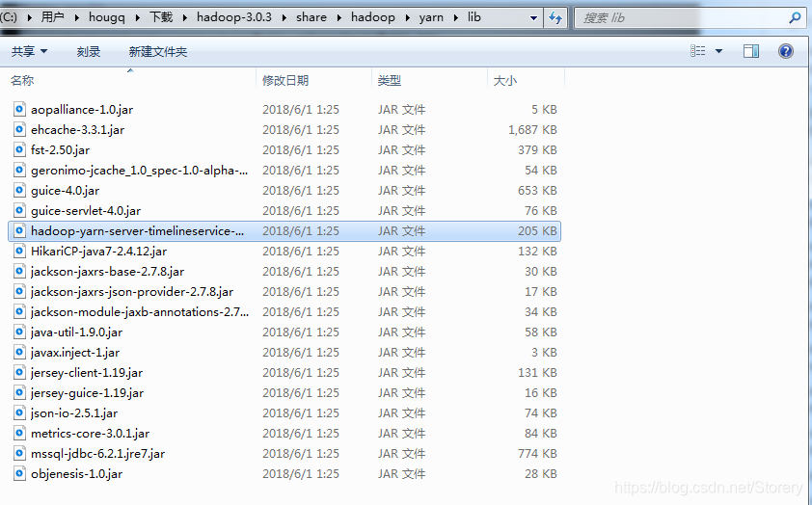Select file name jersey-client-1.19.jar
Screen dimensions: 812x505
coord(87,372)
